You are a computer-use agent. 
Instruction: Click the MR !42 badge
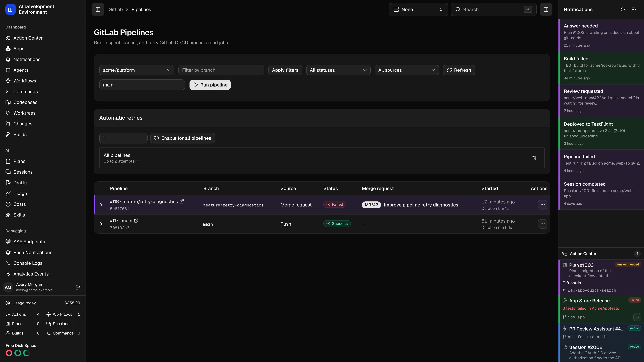(371, 205)
